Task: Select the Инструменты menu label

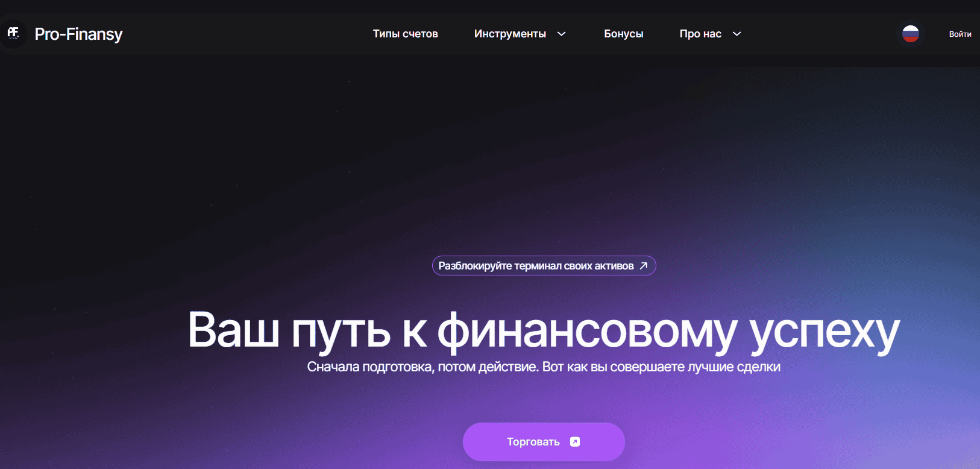Action: [x=510, y=34]
